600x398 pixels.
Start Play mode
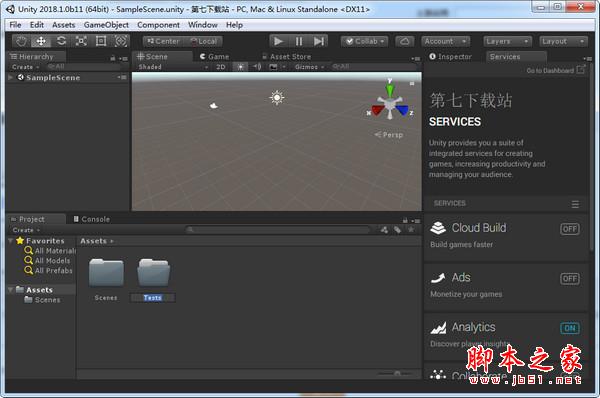point(279,41)
